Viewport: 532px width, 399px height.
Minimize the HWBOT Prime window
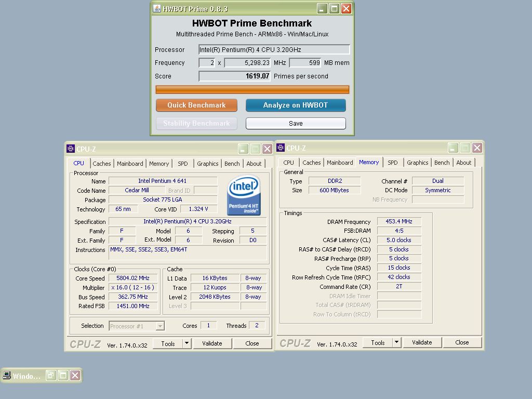[322, 8]
